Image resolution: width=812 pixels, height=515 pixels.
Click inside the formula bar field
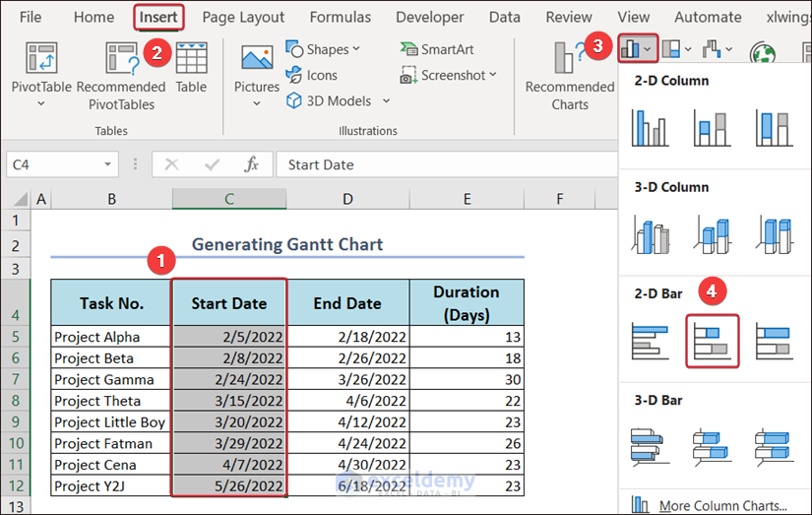pos(443,164)
